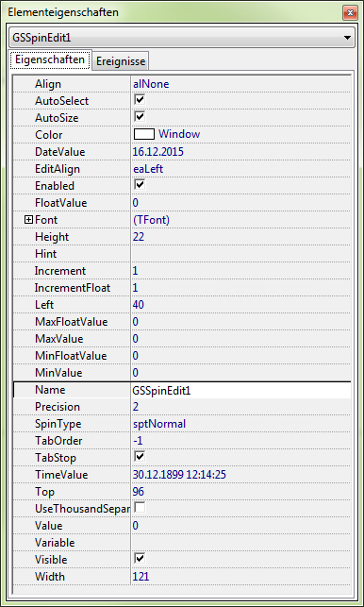Select the Variable property label
The width and height of the screenshot is (364, 607).
(55, 543)
